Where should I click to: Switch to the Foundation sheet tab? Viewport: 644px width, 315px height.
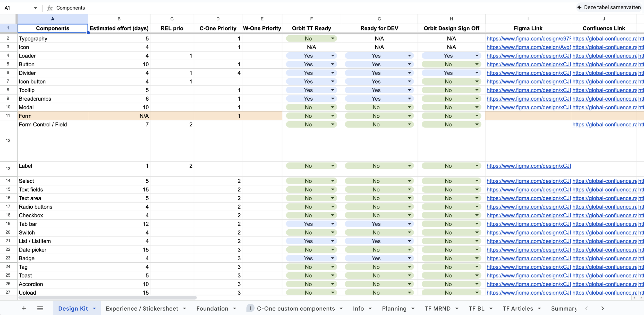point(212,309)
